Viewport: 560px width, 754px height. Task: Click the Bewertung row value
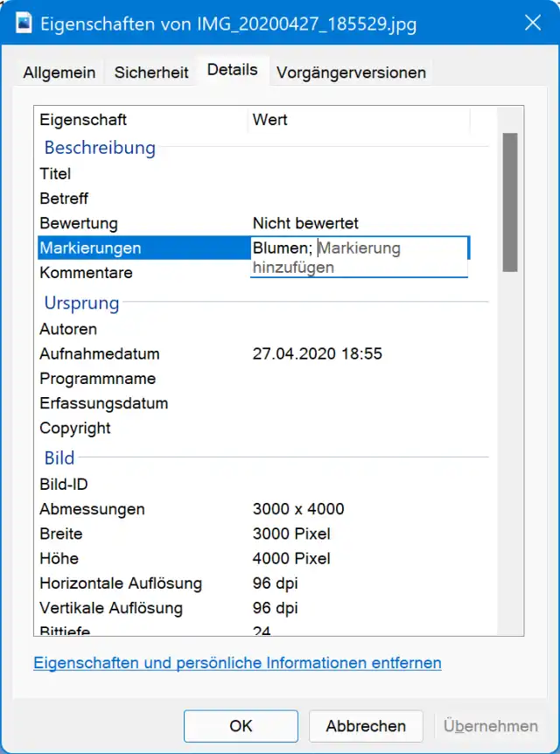[305, 224]
